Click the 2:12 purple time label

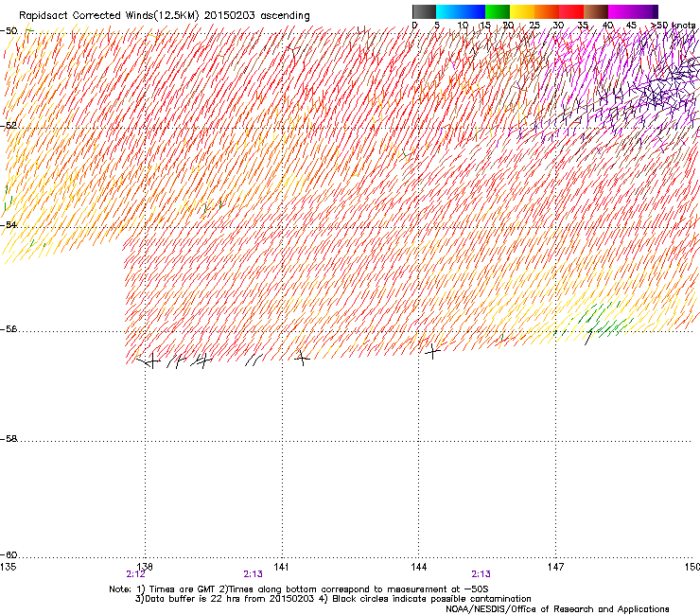135,574
